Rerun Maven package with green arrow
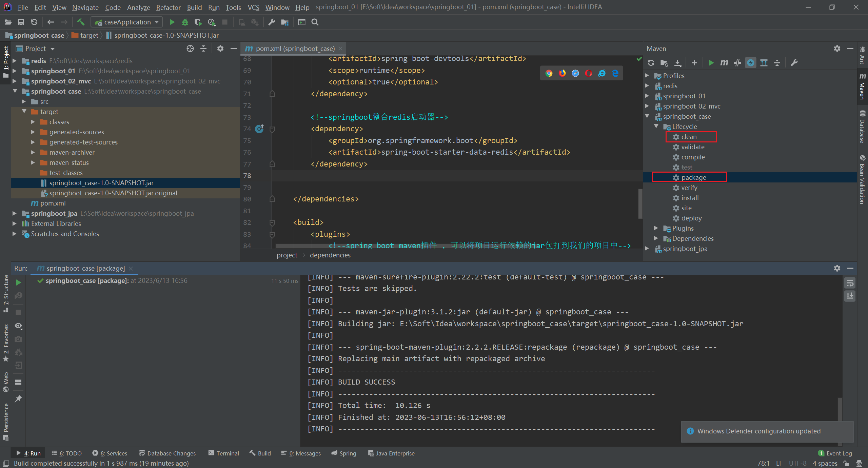The width and height of the screenshot is (868, 468). click(19, 282)
